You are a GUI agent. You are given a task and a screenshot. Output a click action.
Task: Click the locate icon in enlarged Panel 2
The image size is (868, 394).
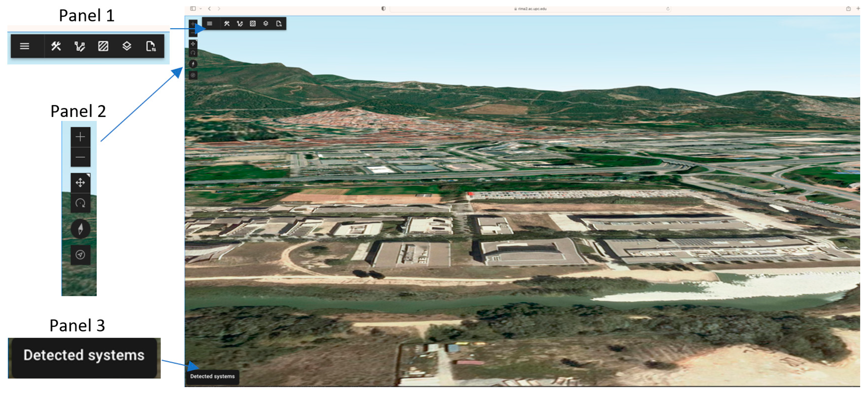(80, 255)
